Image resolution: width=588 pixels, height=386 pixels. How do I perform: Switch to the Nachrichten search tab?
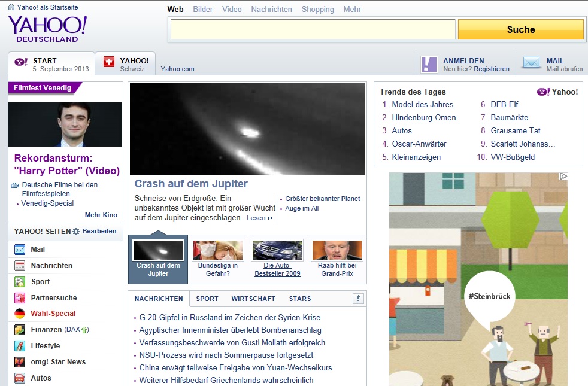[271, 10]
